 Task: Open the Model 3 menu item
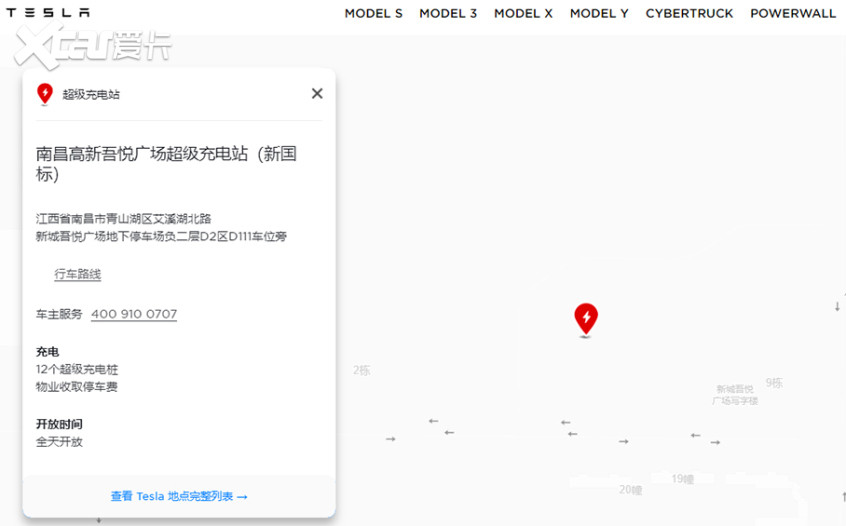[x=448, y=13]
